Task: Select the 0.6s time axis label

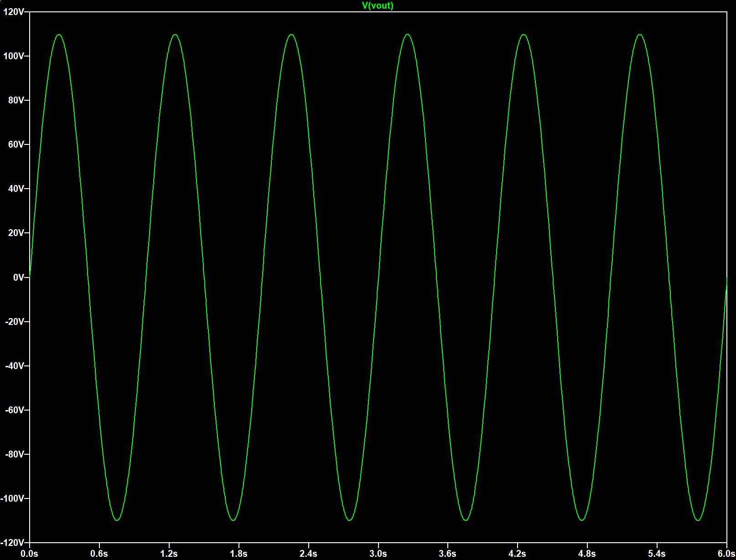Action: coord(99,554)
